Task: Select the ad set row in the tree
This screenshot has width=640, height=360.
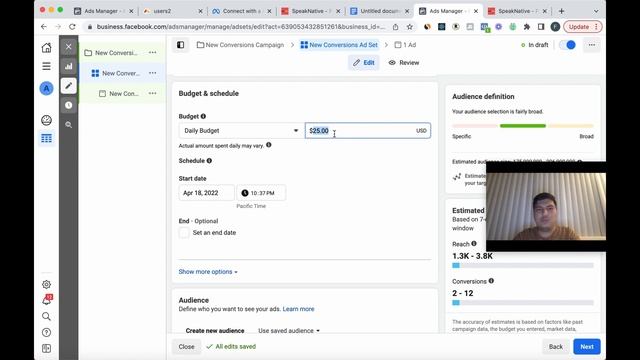Action: tap(122, 73)
